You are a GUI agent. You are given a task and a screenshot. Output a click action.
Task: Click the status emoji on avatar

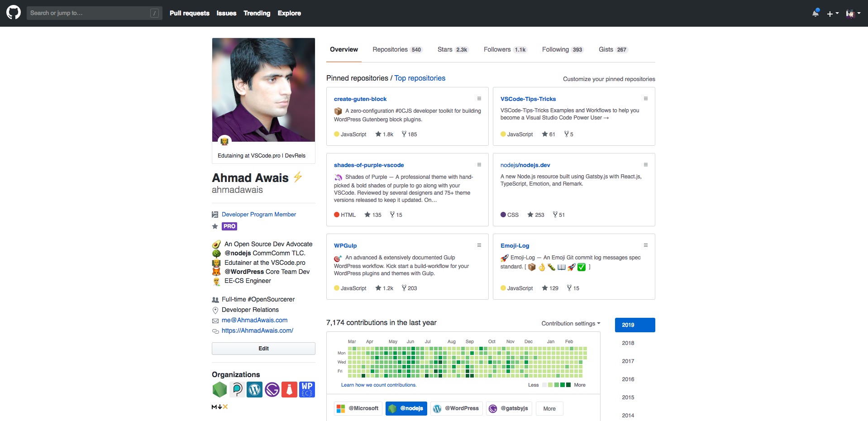coord(224,142)
